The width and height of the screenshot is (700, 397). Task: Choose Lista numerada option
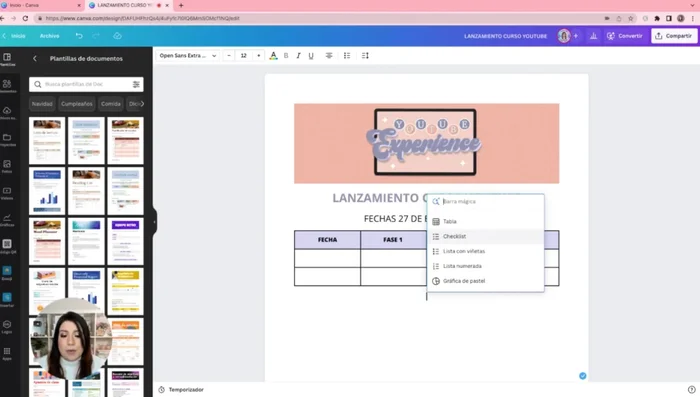(485, 266)
